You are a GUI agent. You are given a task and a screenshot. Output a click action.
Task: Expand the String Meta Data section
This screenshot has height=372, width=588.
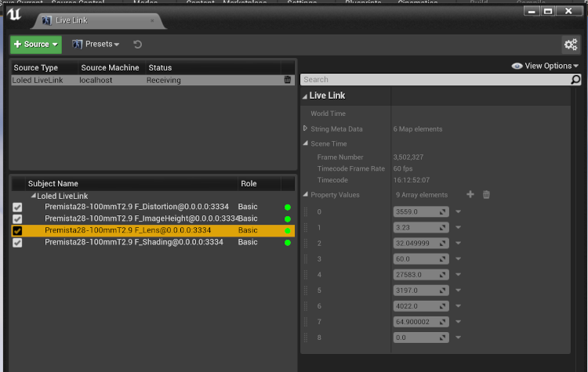pos(305,128)
